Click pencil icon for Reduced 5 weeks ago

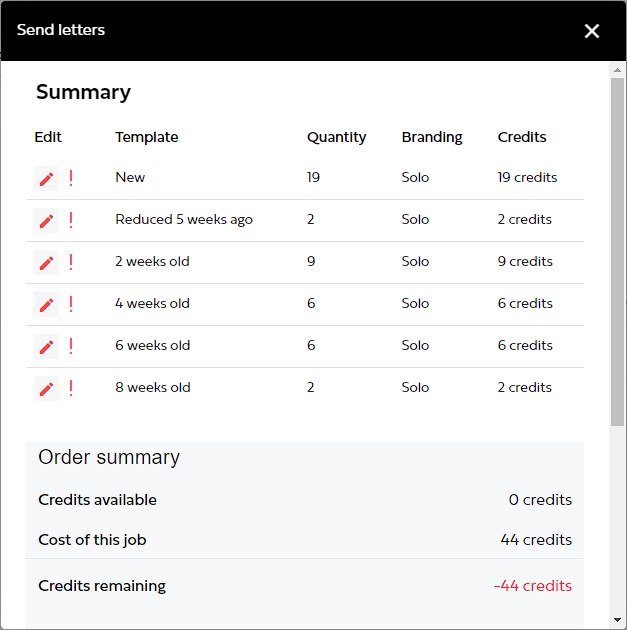(x=46, y=220)
